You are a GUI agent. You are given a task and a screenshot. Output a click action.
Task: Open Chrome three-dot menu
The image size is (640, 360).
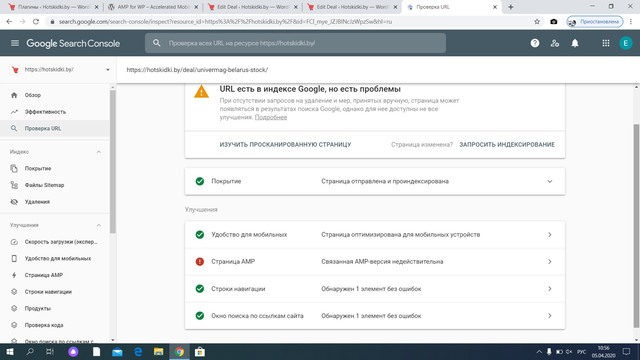631,22
